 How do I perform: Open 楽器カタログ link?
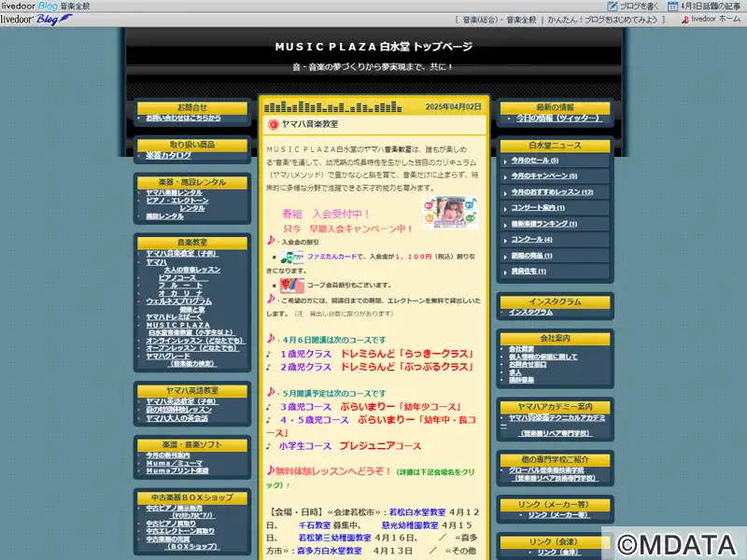[x=169, y=155]
